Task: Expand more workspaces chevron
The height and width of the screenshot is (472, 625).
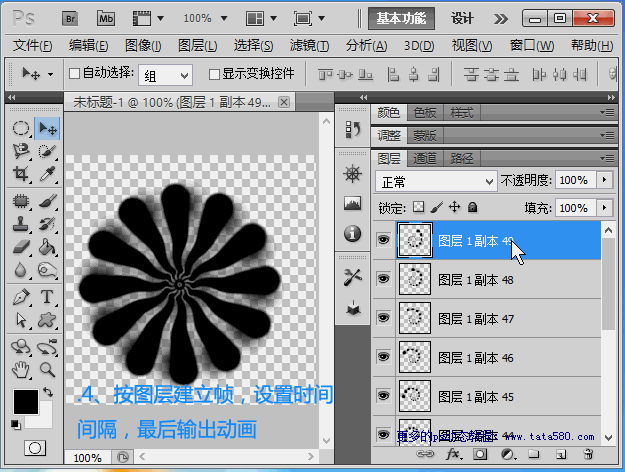Action: coord(501,19)
